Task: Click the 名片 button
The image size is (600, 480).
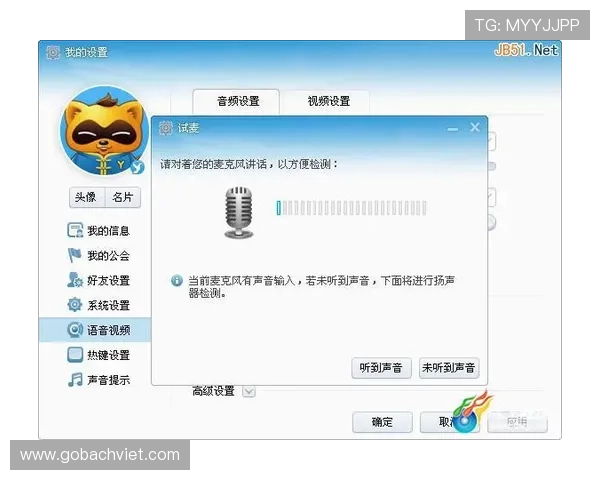Action: (123, 198)
